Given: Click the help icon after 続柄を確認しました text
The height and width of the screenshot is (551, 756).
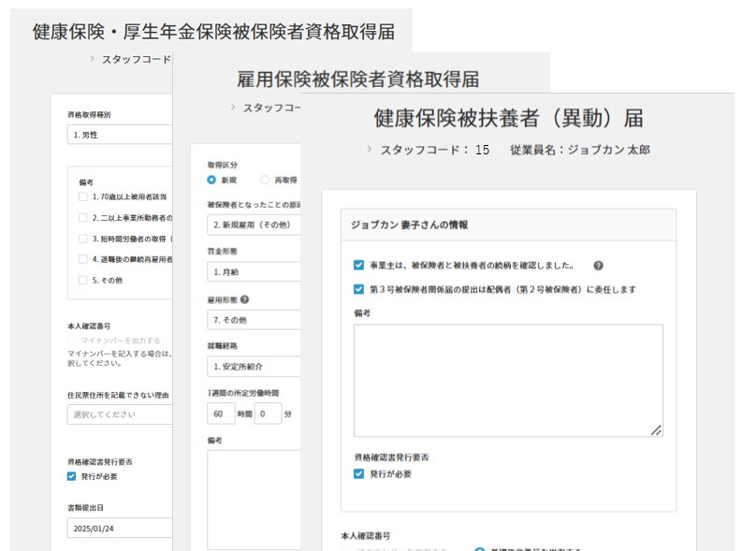Looking at the screenshot, I should pos(598,266).
